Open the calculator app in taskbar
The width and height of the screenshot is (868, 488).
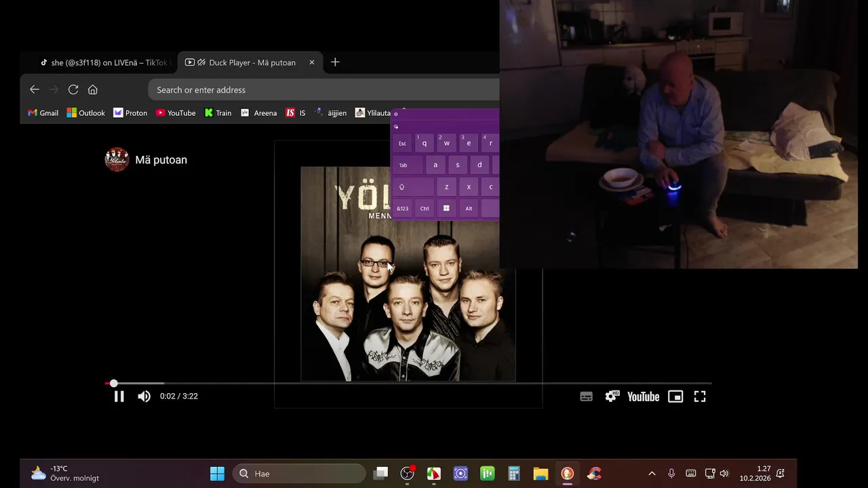(x=514, y=474)
